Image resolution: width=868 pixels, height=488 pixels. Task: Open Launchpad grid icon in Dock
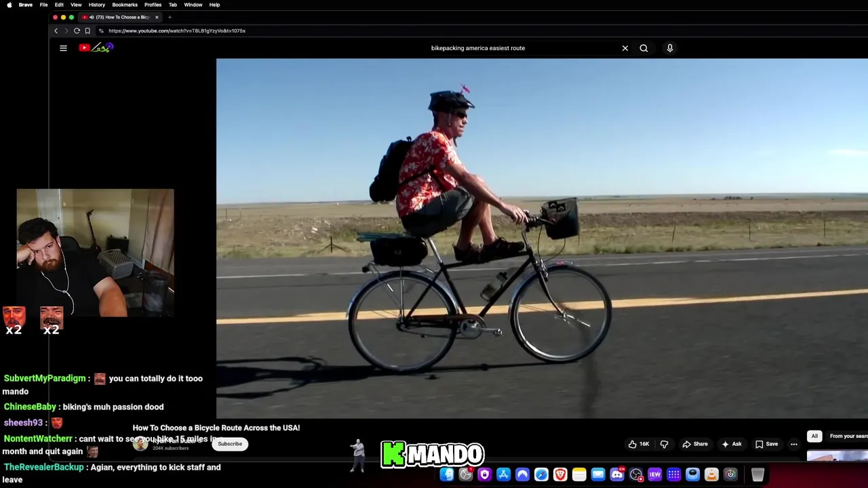coord(674,474)
